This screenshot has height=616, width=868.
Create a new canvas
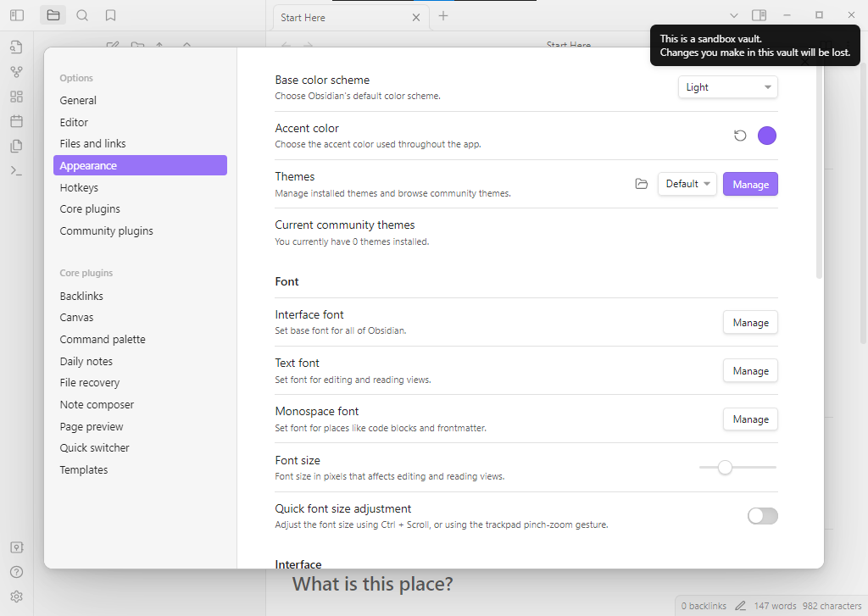coord(16,97)
